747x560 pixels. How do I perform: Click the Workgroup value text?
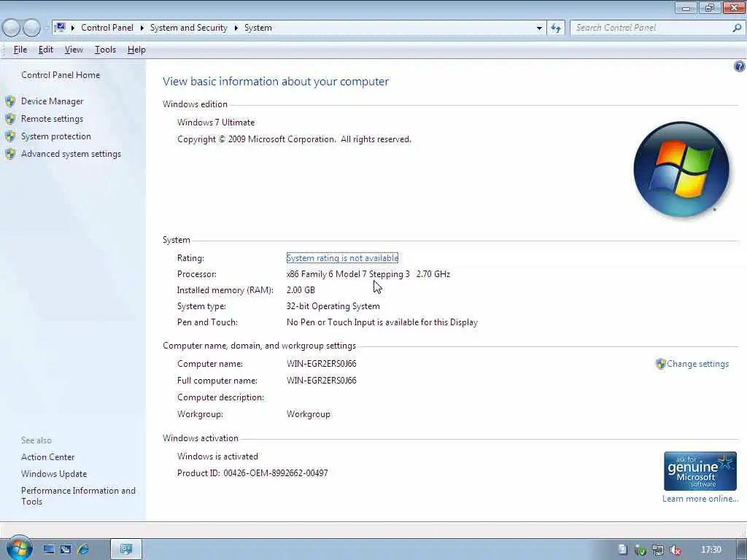[309, 414]
